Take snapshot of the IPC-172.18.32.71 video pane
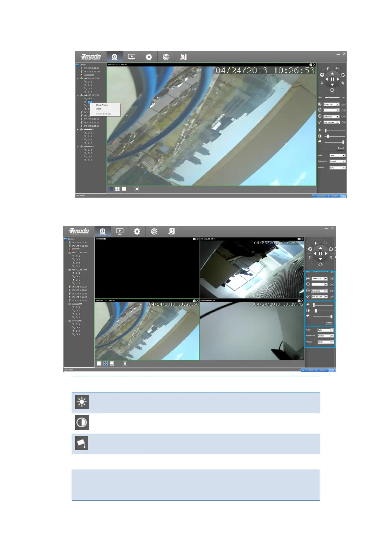This screenshot has width=392, height=554. point(299,239)
